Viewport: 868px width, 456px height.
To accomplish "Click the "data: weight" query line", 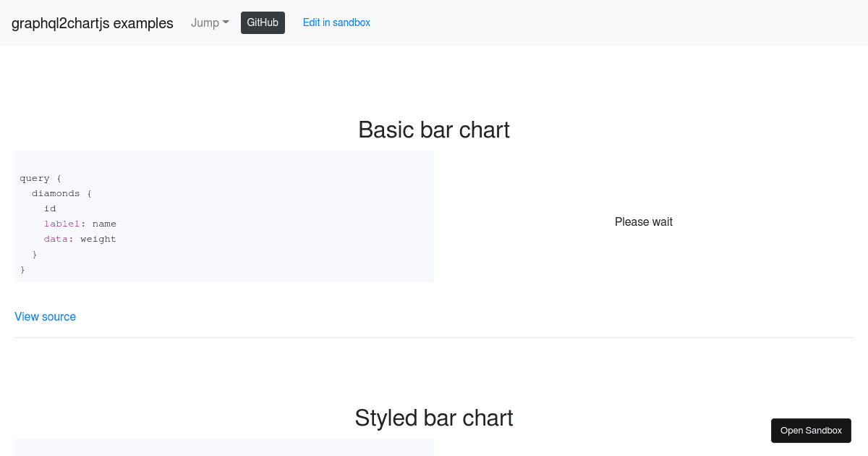I will tap(79, 239).
